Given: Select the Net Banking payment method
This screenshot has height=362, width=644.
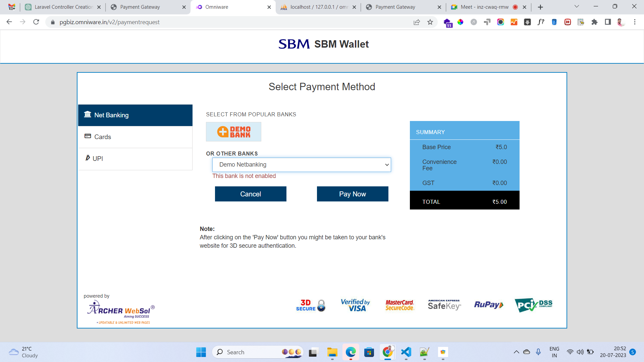Looking at the screenshot, I should pyautogui.click(x=135, y=115).
